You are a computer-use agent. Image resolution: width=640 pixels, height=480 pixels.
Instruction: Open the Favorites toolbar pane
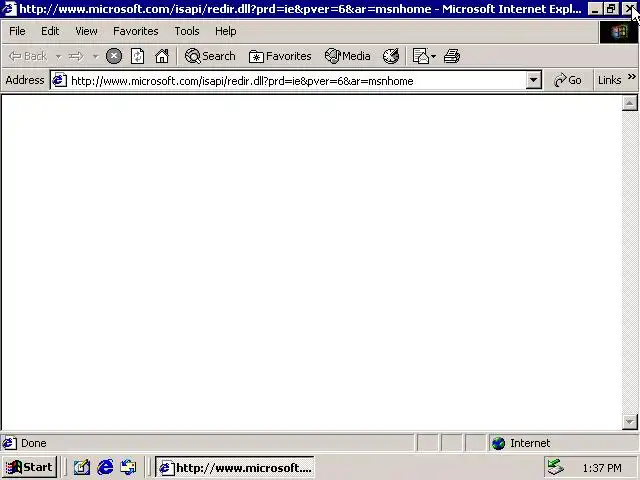coord(280,56)
